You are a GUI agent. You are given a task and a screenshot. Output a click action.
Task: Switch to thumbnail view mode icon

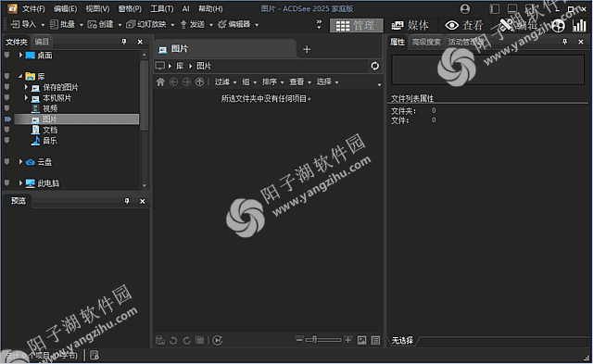[362, 340]
